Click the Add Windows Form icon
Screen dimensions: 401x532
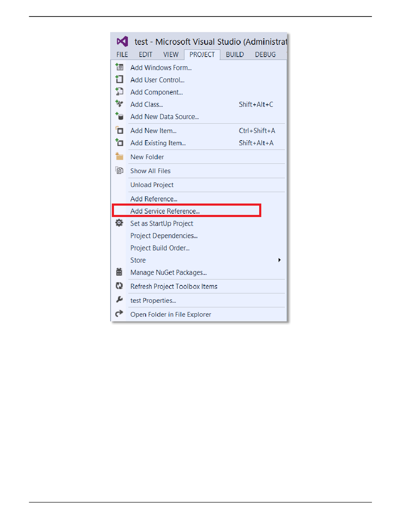click(119, 67)
